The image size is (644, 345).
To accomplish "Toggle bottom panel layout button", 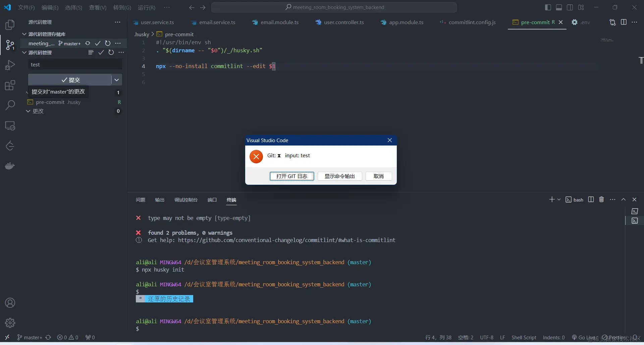I will pos(559,7).
